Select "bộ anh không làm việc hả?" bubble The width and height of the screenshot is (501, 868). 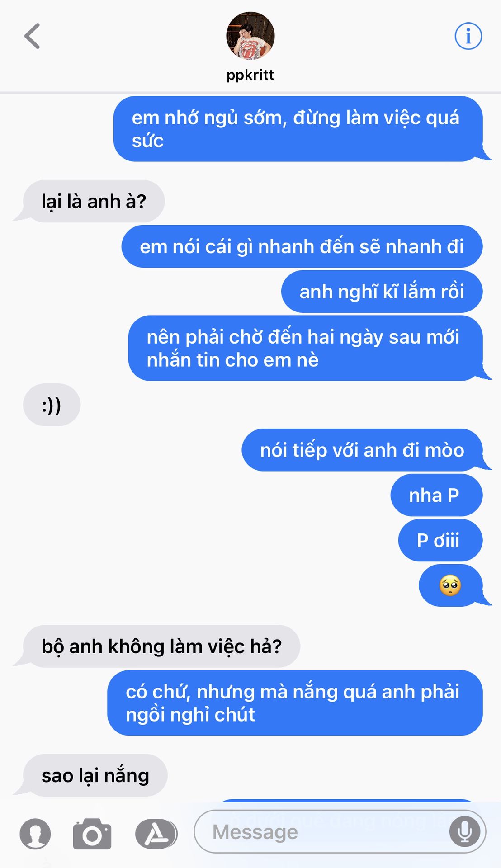point(161,646)
